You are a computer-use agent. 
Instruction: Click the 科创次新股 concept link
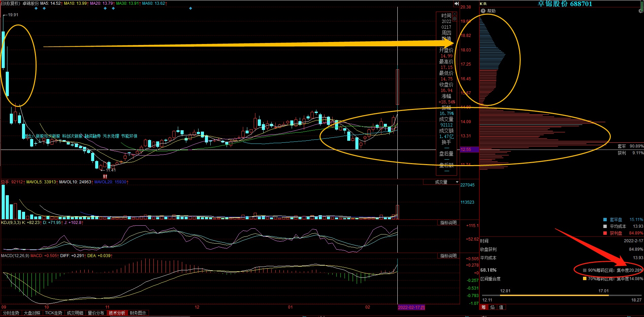pyautogui.click(x=72, y=136)
